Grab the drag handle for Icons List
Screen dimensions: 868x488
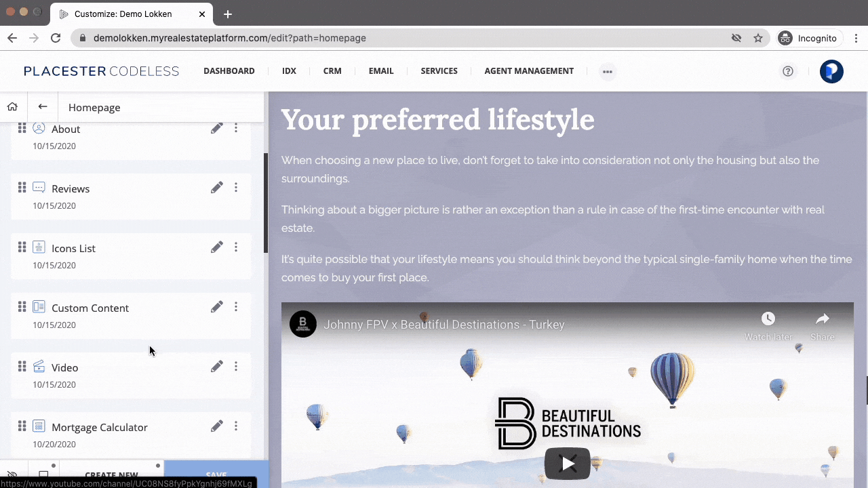(22, 247)
